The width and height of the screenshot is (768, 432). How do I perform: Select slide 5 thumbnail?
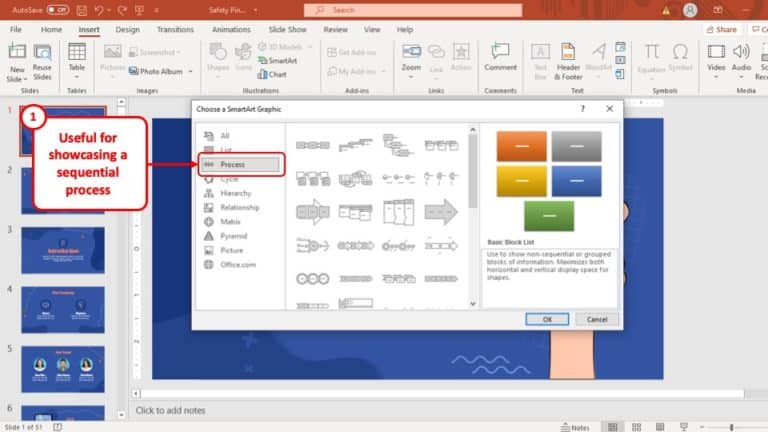pos(63,369)
